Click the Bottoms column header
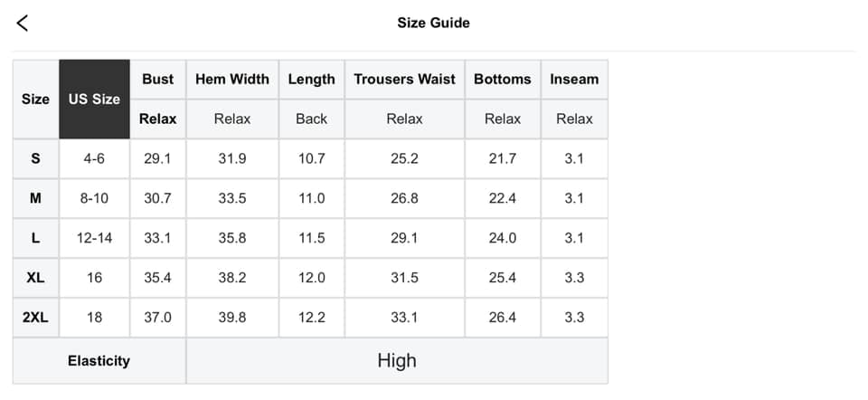868x400 pixels. pyautogui.click(x=502, y=80)
